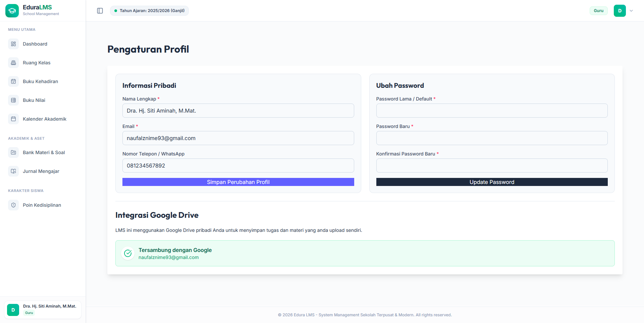Click the EduraLMS graduation cap logo
This screenshot has height=323, width=644.
click(x=12, y=11)
